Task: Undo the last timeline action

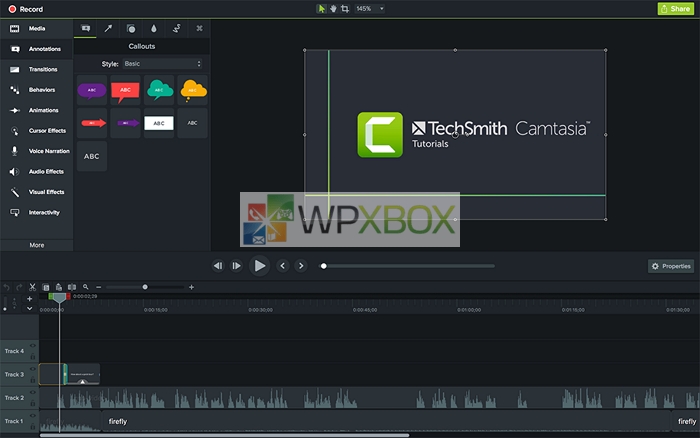Action: coord(7,287)
